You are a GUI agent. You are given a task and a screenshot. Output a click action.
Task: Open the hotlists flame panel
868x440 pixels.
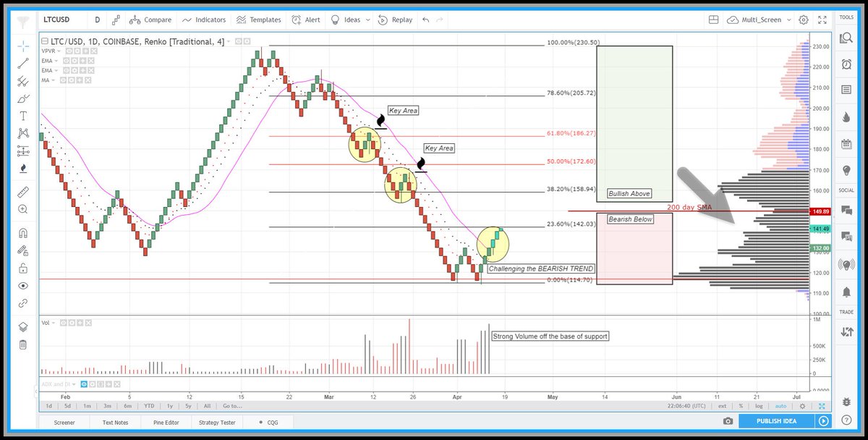(846, 117)
